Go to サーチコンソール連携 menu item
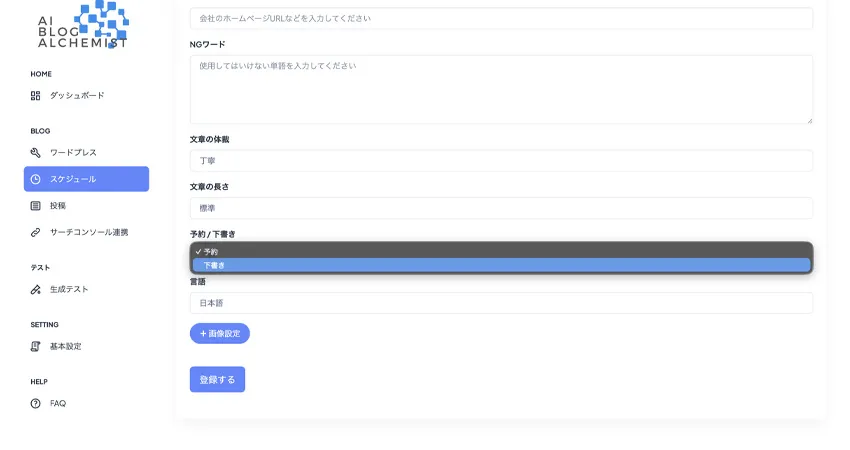 click(89, 233)
